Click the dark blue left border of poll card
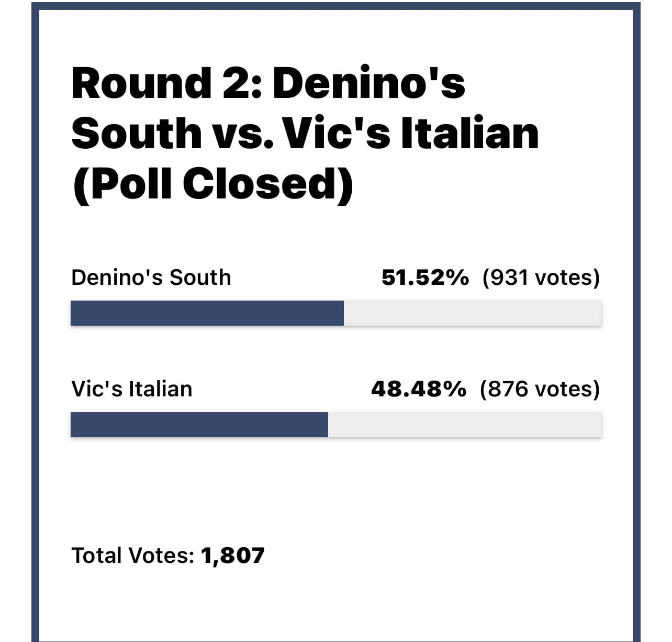672x642 pixels. point(35,322)
